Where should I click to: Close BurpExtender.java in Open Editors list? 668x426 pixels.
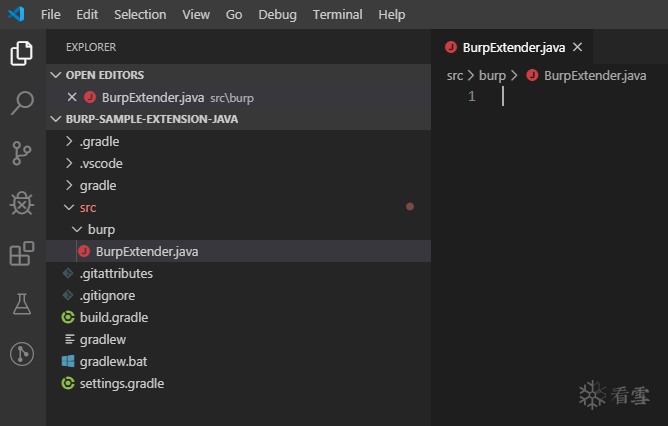(71, 97)
